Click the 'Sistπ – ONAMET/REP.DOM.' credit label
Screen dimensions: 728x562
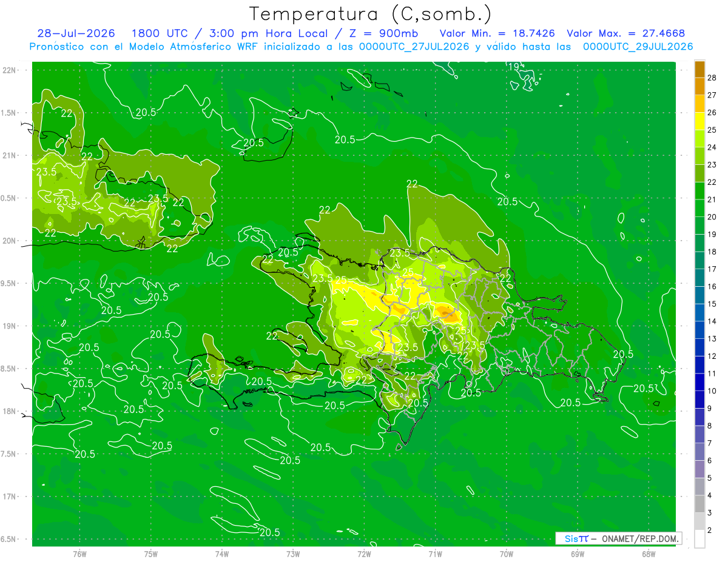click(618, 538)
